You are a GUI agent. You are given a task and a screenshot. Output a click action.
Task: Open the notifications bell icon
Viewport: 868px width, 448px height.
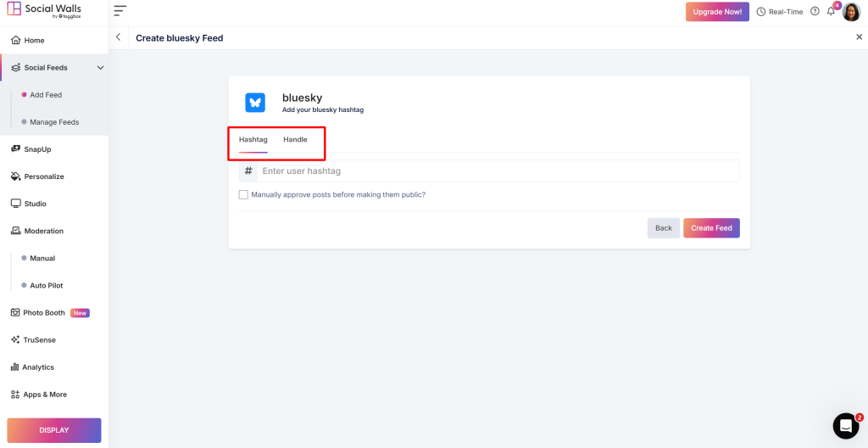coord(831,12)
